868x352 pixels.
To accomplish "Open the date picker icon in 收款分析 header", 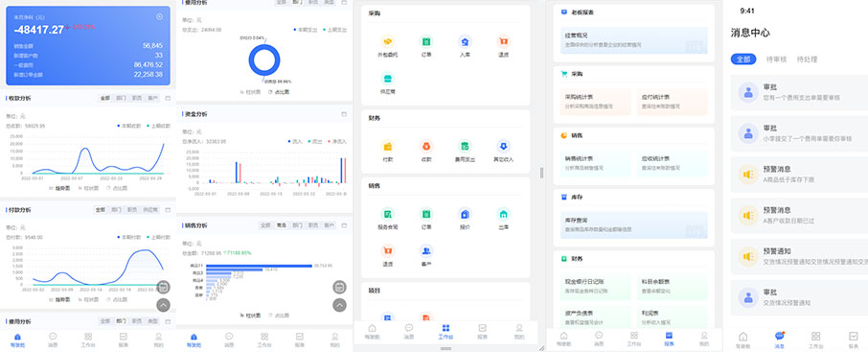I will coord(168,98).
